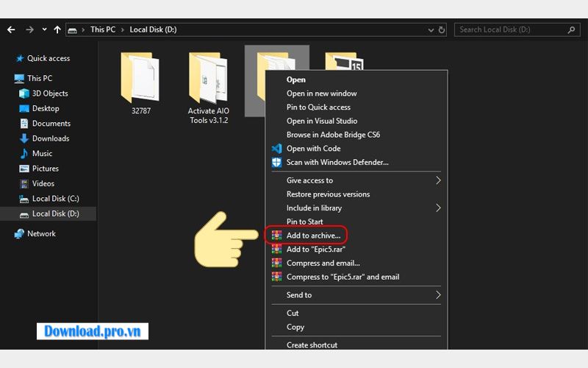
Task: Refresh the current folder
Action: click(x=442, y=29)
